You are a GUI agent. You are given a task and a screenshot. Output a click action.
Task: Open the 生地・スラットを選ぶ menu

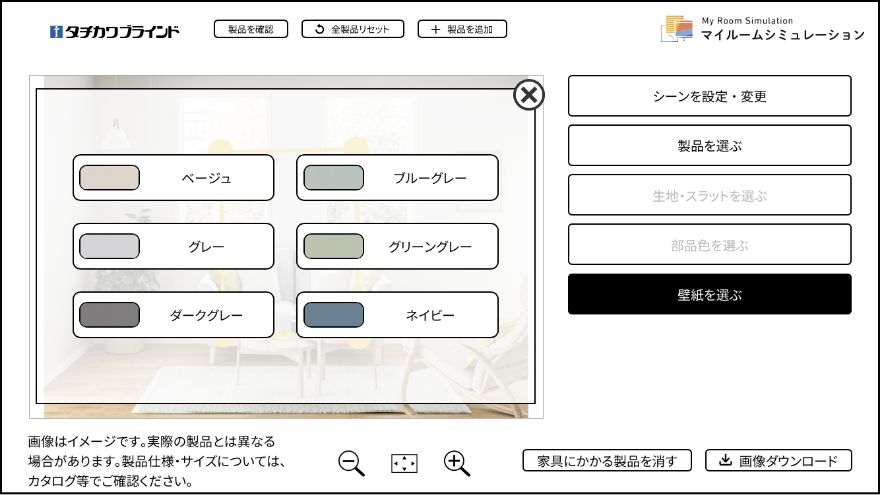[x=709, y=195]
